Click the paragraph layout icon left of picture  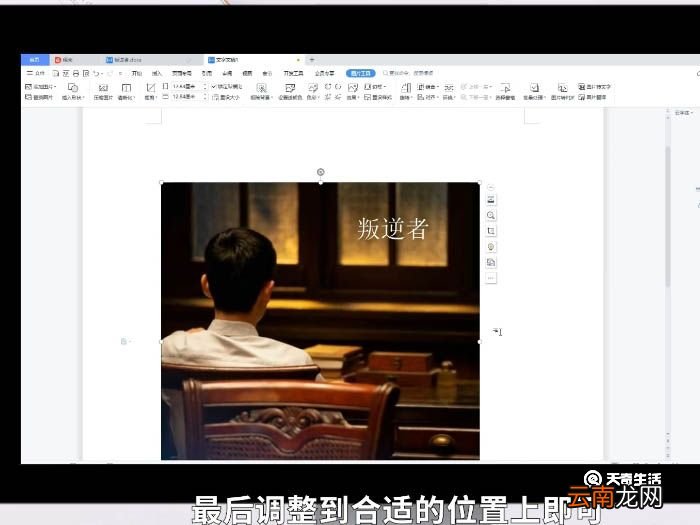[124, 342]
